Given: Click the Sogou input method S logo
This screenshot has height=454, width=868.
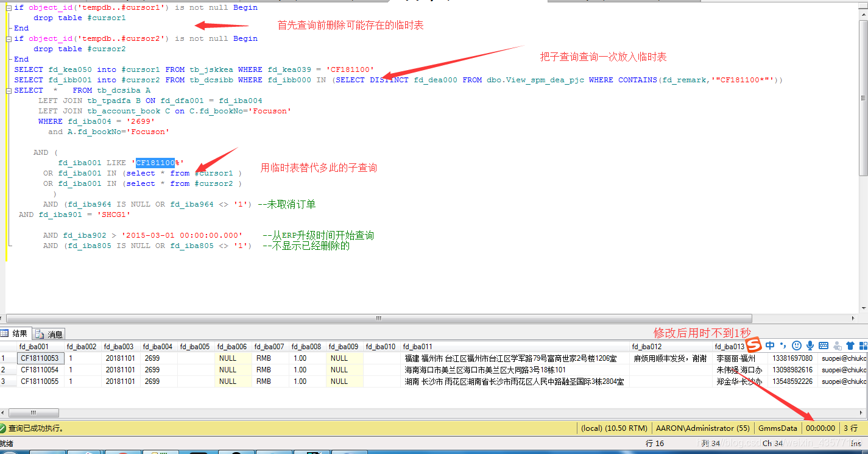Looking at the screenshot, I should (x=754, y=346).
